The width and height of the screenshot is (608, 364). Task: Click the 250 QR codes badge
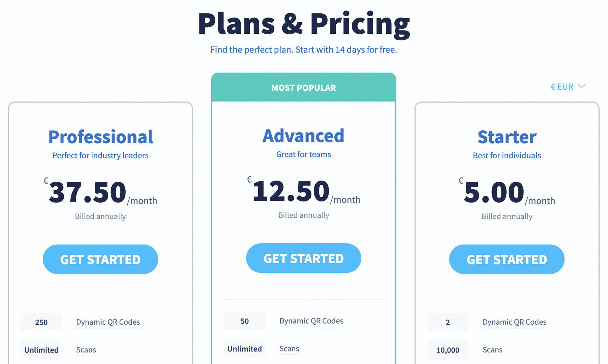click(41, 322)
